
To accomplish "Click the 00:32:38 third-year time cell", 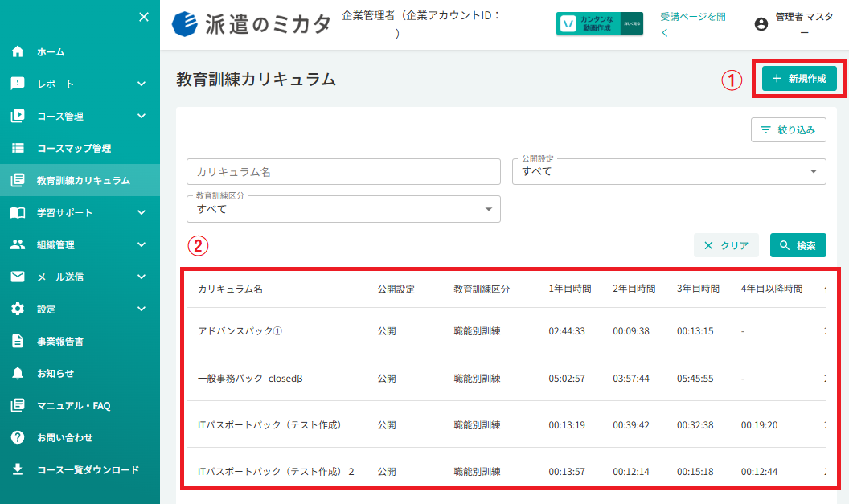I will coord(695,425).
